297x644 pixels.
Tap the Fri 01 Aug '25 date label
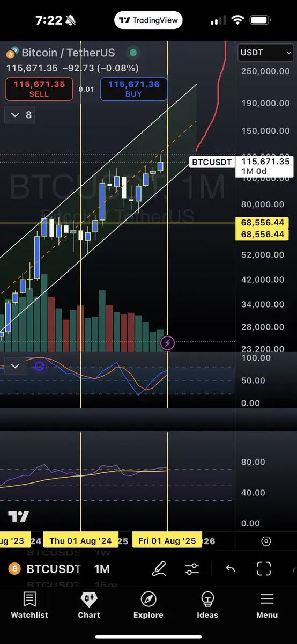point(167,541)
